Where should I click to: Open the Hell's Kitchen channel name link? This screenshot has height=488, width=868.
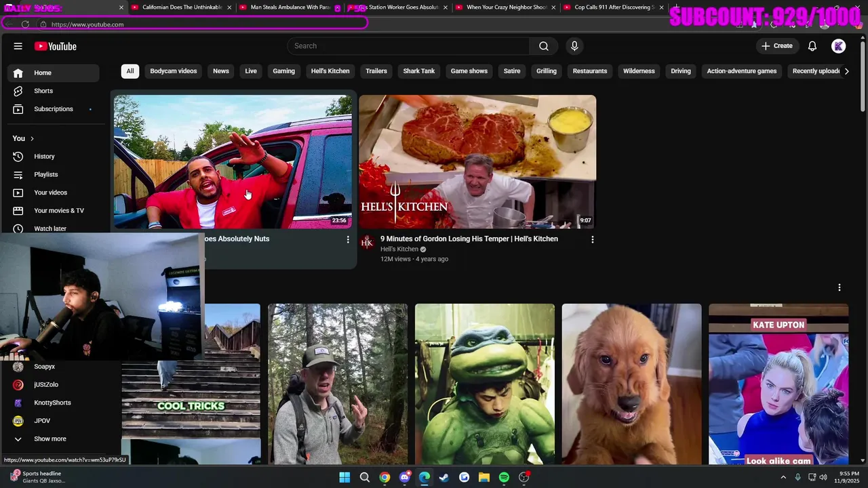point(399,249)
